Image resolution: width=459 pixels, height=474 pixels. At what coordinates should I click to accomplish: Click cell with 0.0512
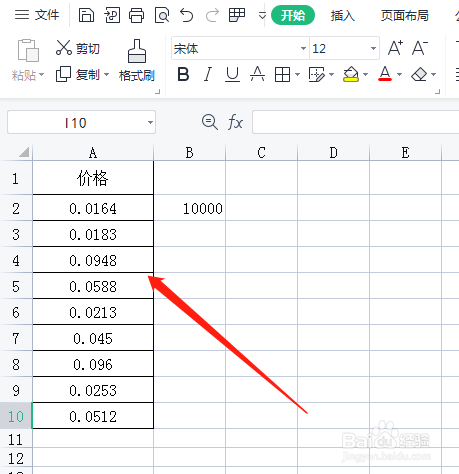tap(93, 416)
